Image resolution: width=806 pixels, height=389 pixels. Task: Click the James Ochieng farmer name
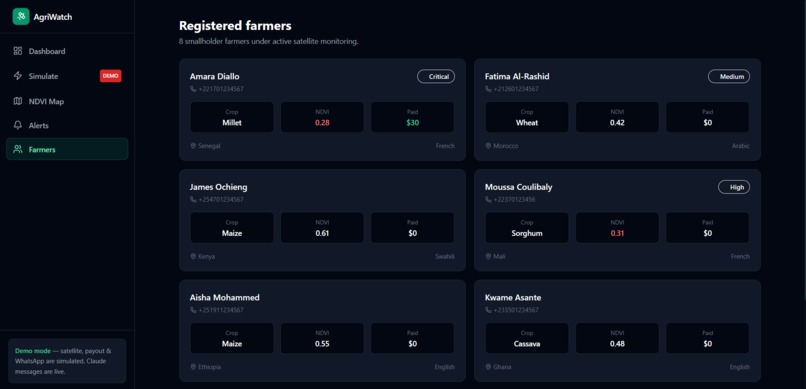tap(218, 187)
